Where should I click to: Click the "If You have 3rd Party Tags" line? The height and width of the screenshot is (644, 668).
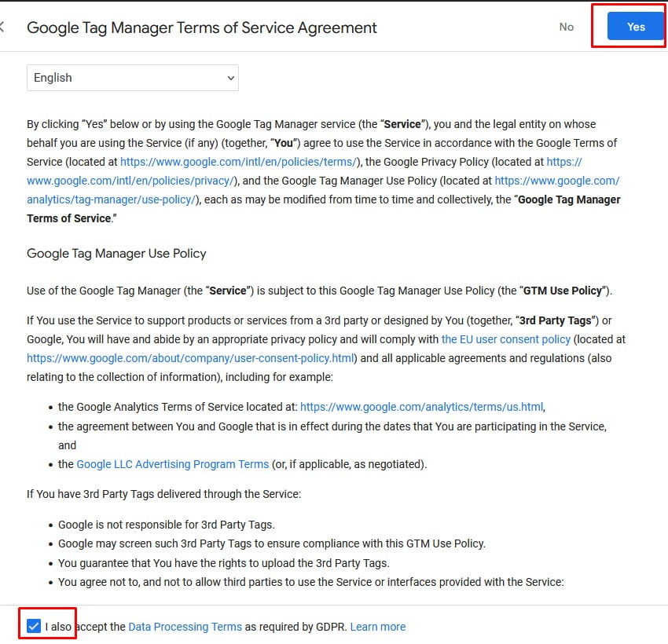(x=163, y=494)
